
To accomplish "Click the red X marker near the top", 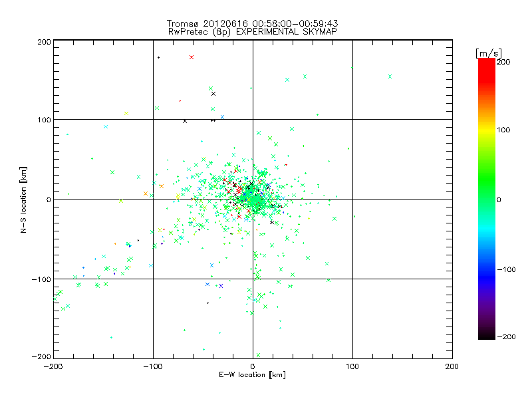I will click(x=192, y=57).
